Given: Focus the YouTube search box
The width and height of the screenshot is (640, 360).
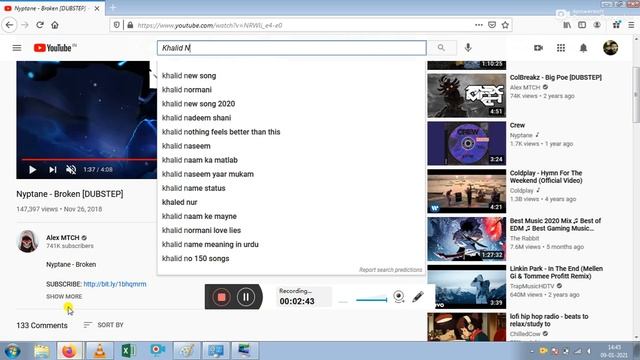Looking at the screenshot, I should (x=292, y=48).
